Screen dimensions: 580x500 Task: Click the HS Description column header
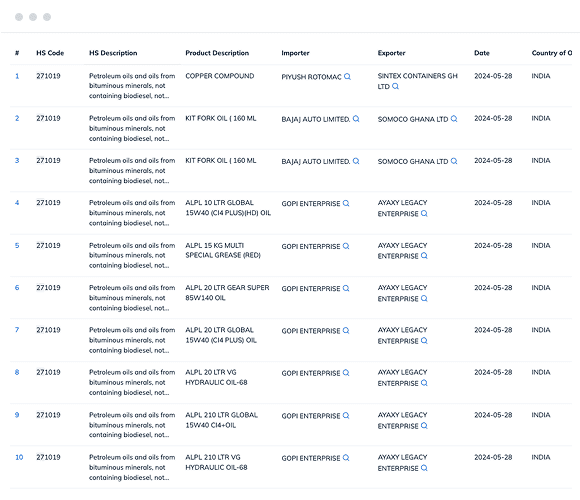tap(113, 53)
